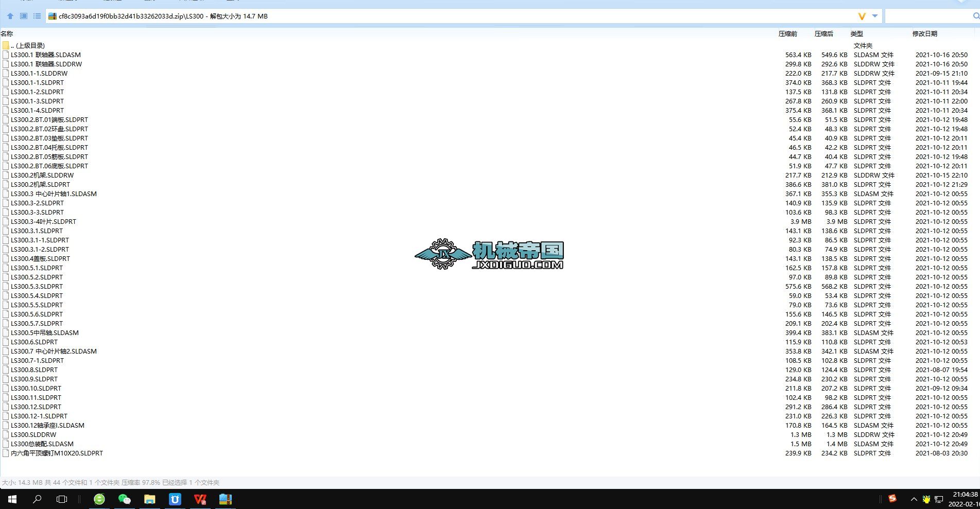Sort by the 名称 column header

point(7,33)
